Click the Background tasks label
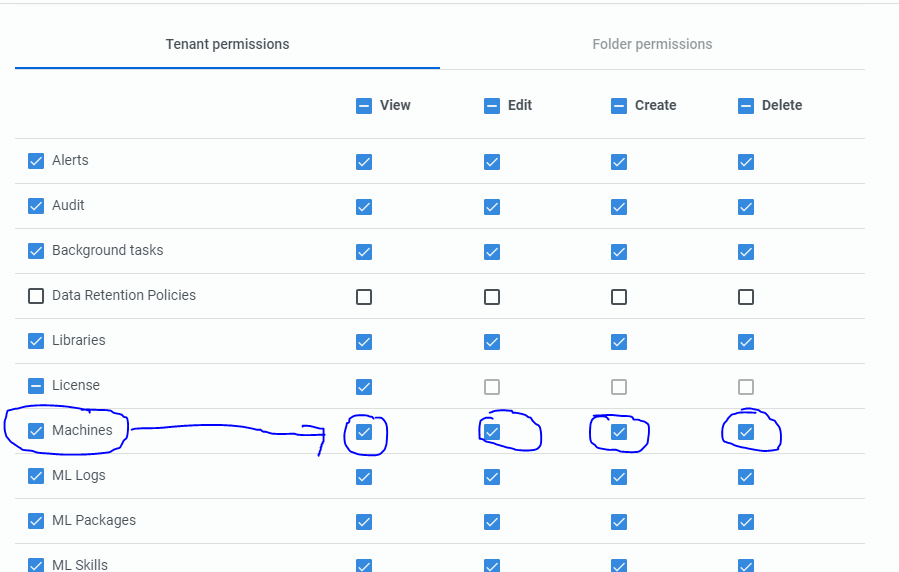 click(x=108, y=250)
